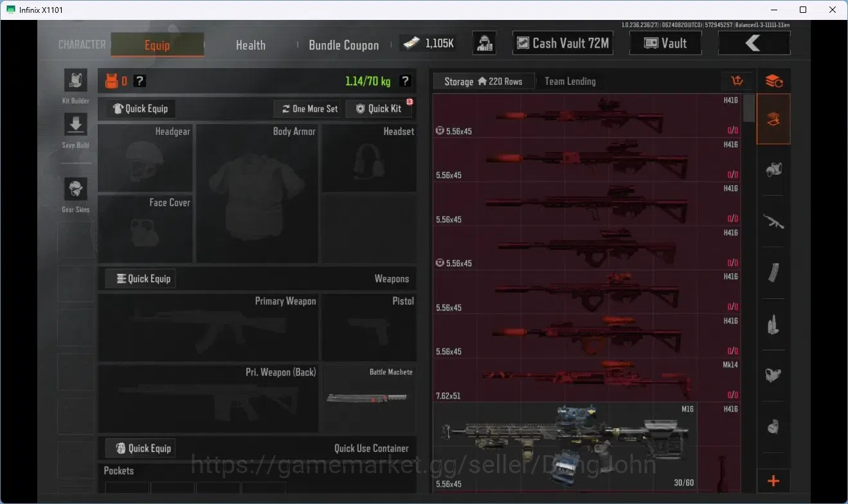The width and height of the screenshot is (848, 504).
Task: Filter storage by grenade category
Action: click(773, 426)
